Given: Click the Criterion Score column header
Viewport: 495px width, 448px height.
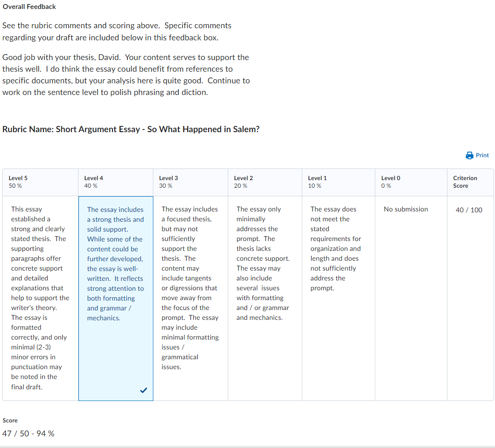Looking at the screenshot, I should 465,181.
